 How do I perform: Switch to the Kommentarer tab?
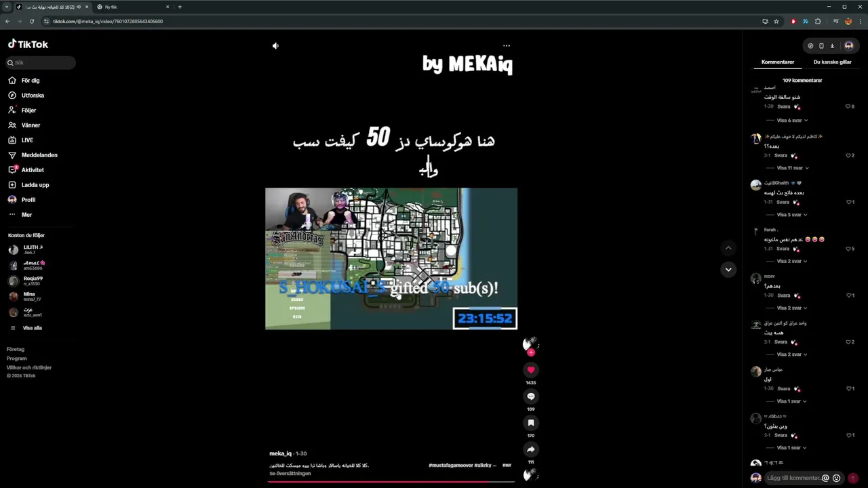[778, 62]
